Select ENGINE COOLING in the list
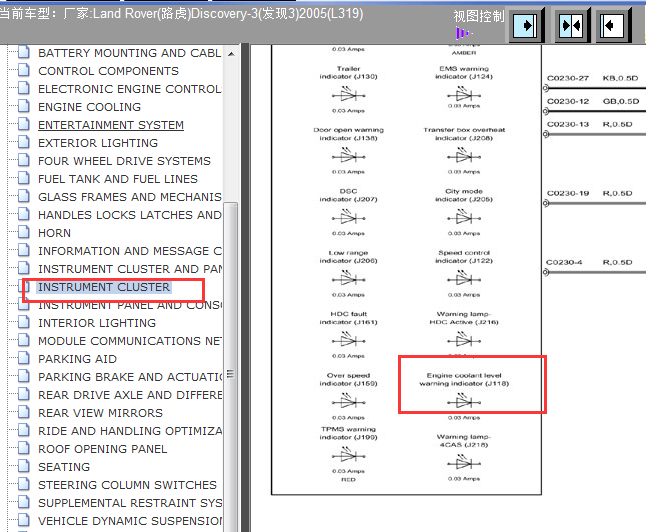The width and height of the screenshot is (646, 532). [x=89, y=107]
